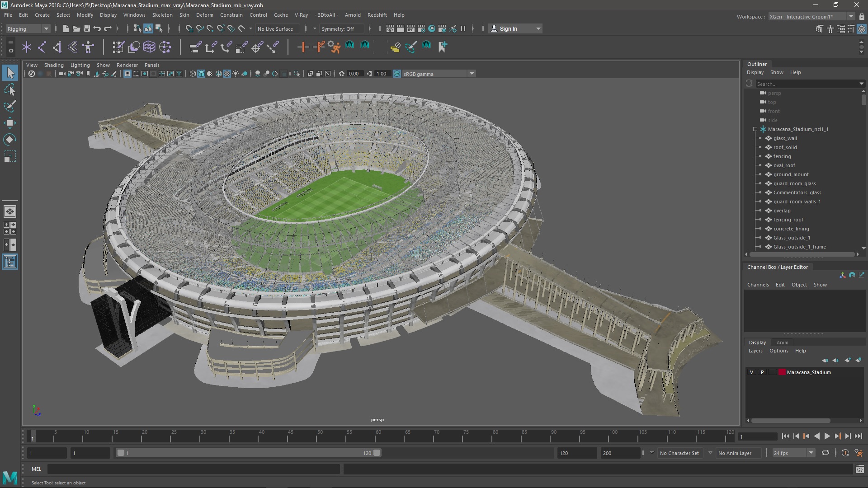Viewport: 868px width, 488px height.
Task: Click the Outliner search field
Action: click(x=807, y=84)
